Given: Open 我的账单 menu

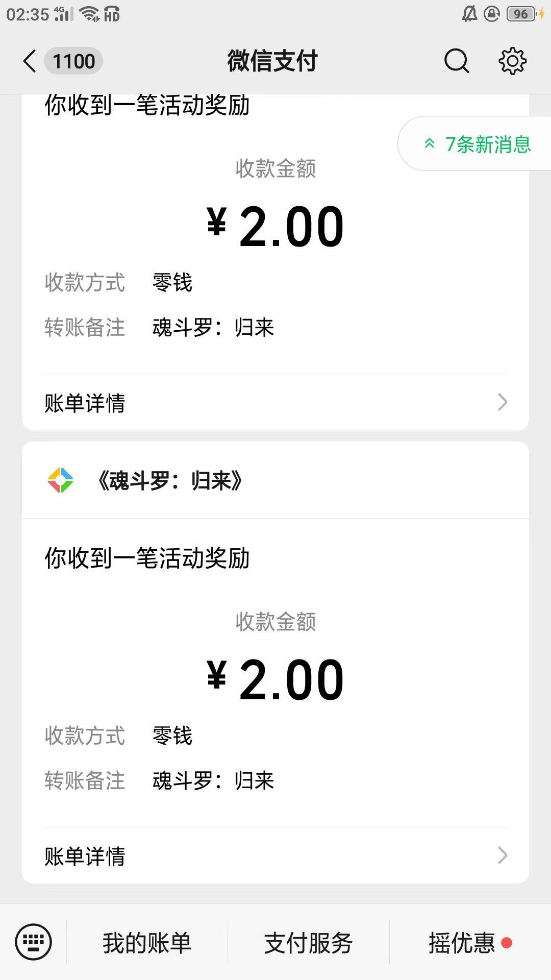Looking at the screenshot, I should [x=147, y=942].
